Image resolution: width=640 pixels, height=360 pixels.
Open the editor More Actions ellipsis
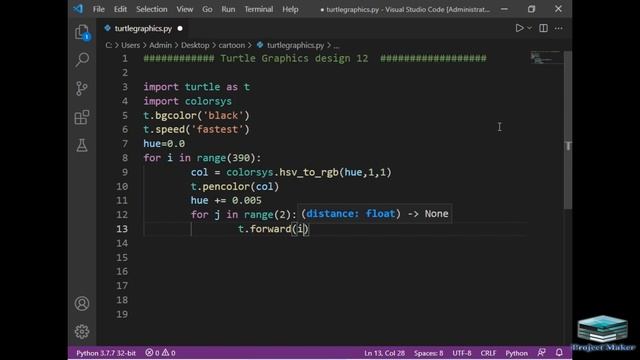[x=558, y=28]
